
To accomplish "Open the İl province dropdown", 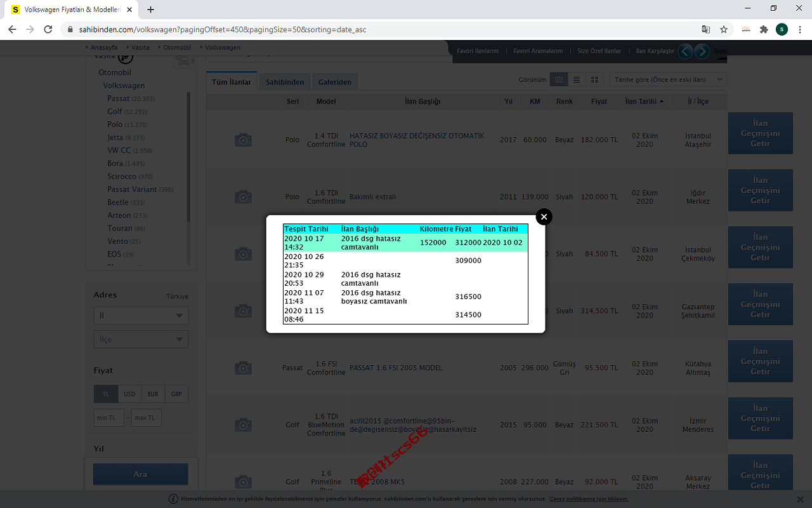I will click(x=141, y=316).
